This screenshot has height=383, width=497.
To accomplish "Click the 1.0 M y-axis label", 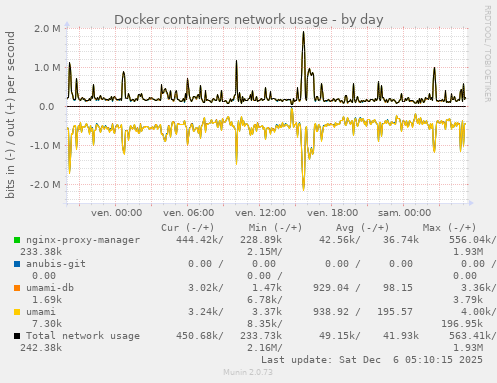I will 47,68.
